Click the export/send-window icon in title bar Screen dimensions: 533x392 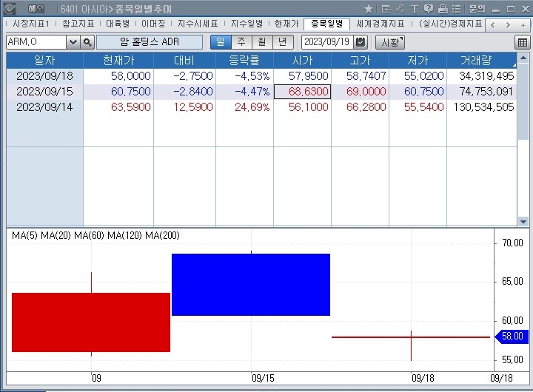click(386, 9)
